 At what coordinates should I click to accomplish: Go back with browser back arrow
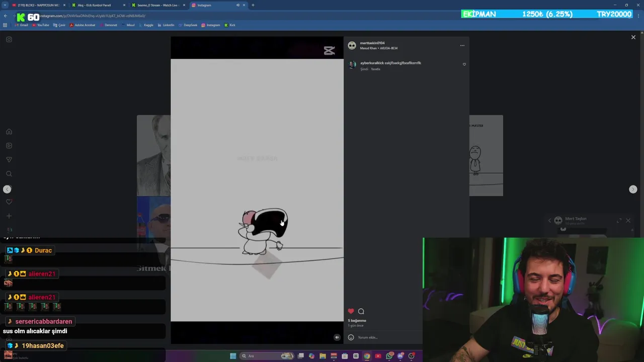pos(6,16)
